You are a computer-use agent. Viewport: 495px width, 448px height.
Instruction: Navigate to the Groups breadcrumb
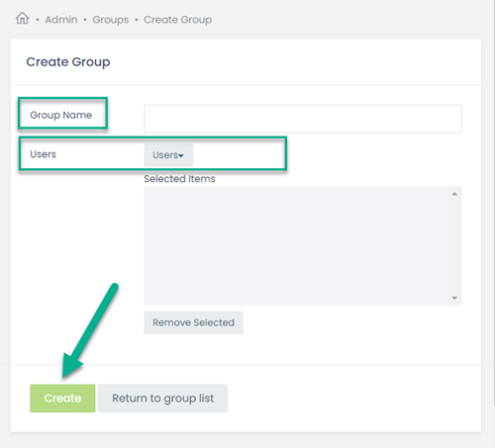click(111, 20)
